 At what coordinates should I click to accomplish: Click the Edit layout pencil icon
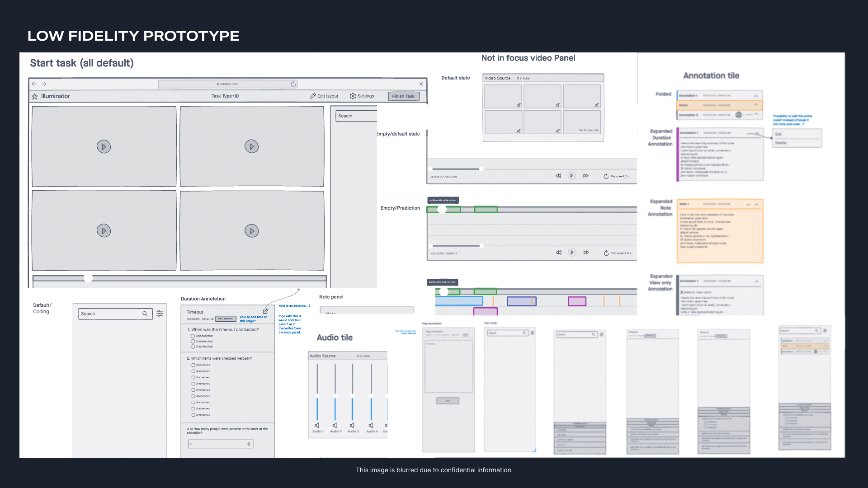(x=313, y=96)
